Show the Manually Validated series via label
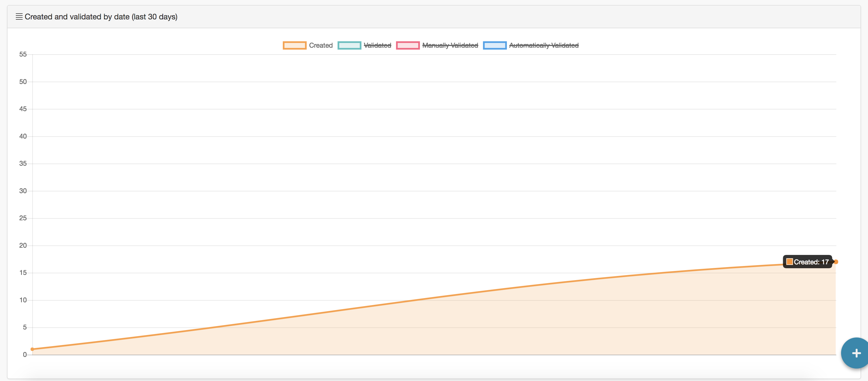Image resolution: width=868 pixels, height=381 pixels. pyautogui.click(x=450, y=45)
